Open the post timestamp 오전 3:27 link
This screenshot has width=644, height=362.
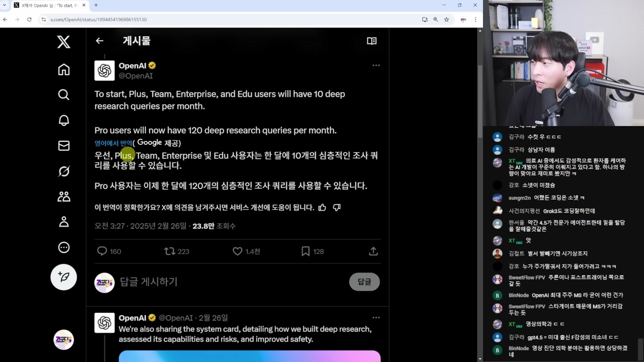point(140,226)
